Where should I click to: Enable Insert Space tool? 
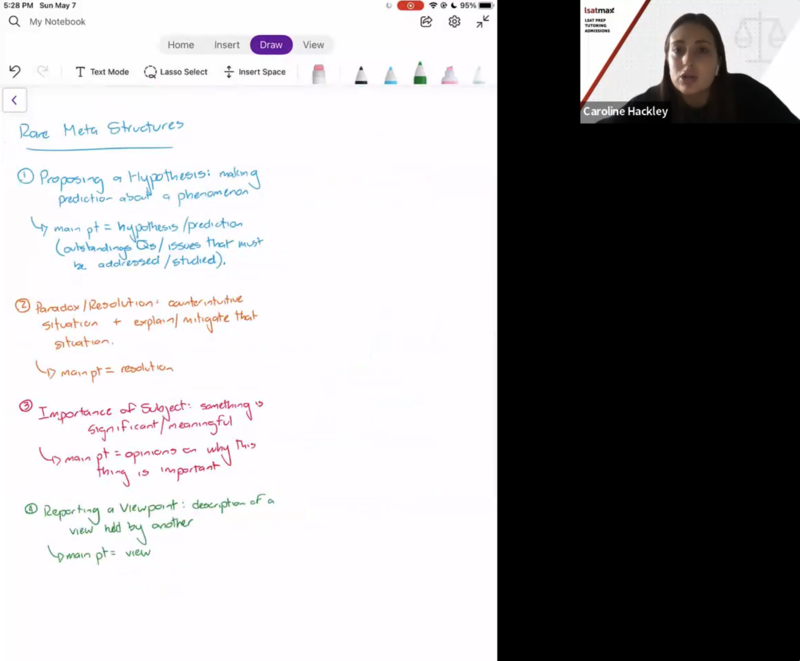254,72
